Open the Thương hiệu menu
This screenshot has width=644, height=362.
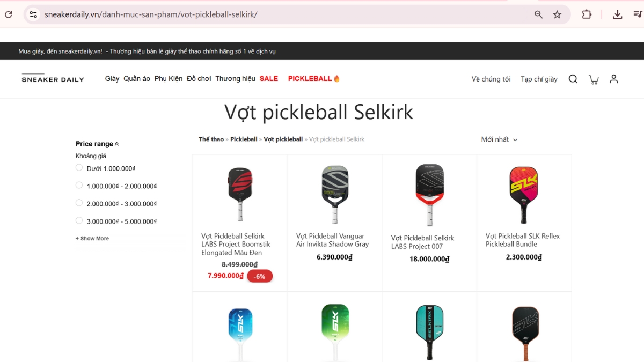(x=235, y=79)
